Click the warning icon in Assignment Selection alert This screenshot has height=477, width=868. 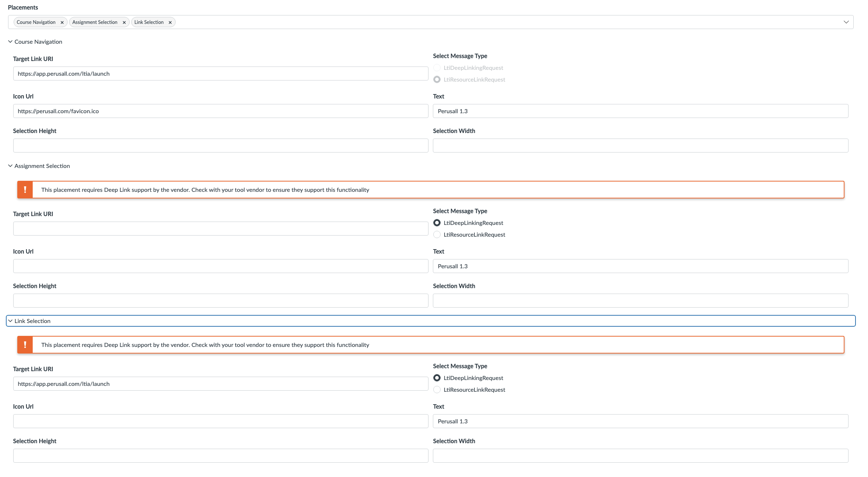25,190
